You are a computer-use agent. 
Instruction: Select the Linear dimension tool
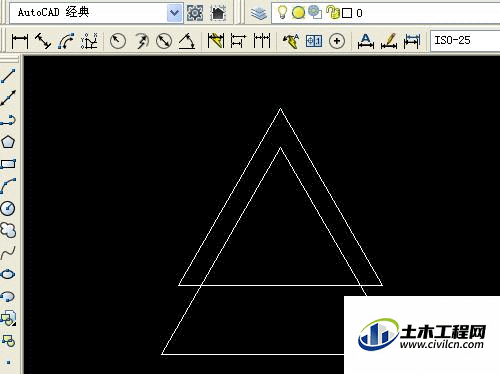click(x=20, y=41)
